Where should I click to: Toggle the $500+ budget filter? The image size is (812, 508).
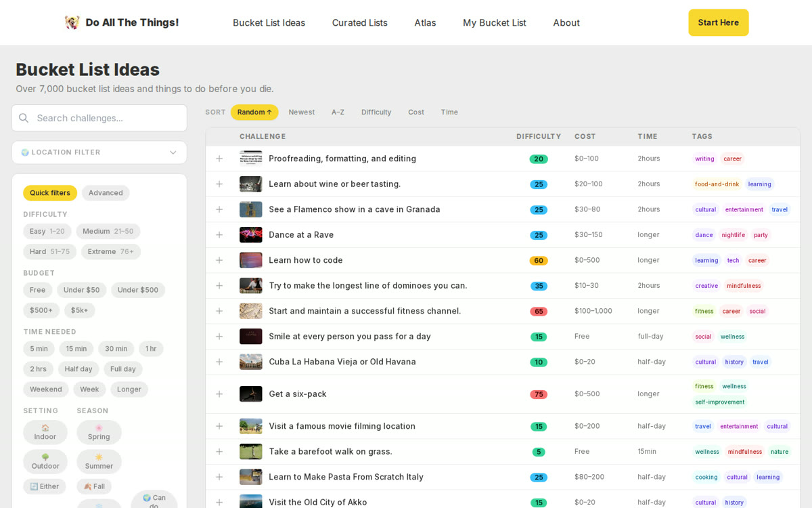click(x=41, y=311)
